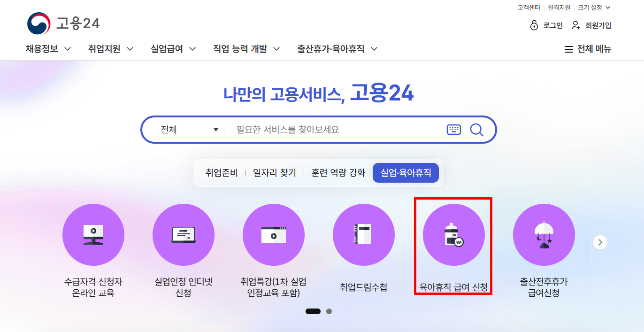Click the 수급자격 신청자 온라인 교육 label

pyautogui.click(x=93, y=288)
